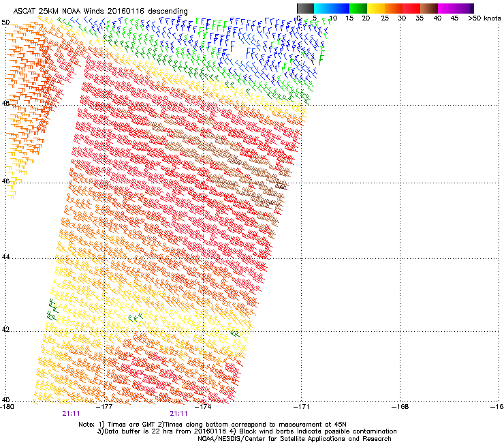Click the latitude label '44'
Viewport: 504px width, 443px height.
tap(5, 257)
